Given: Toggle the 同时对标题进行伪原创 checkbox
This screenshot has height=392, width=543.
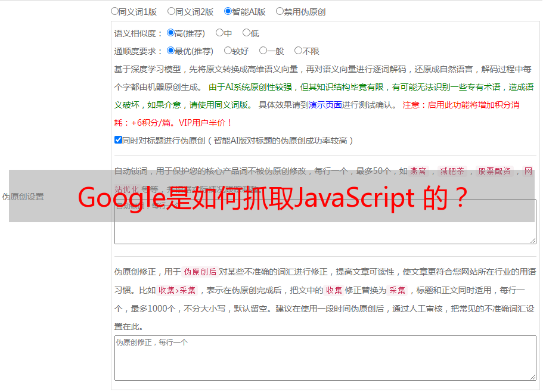Looking at the screenshot, I should point(118,140).
